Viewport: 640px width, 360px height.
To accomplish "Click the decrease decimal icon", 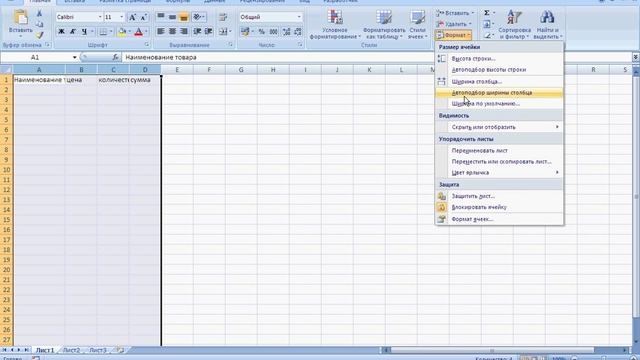I will coord(298,31).
